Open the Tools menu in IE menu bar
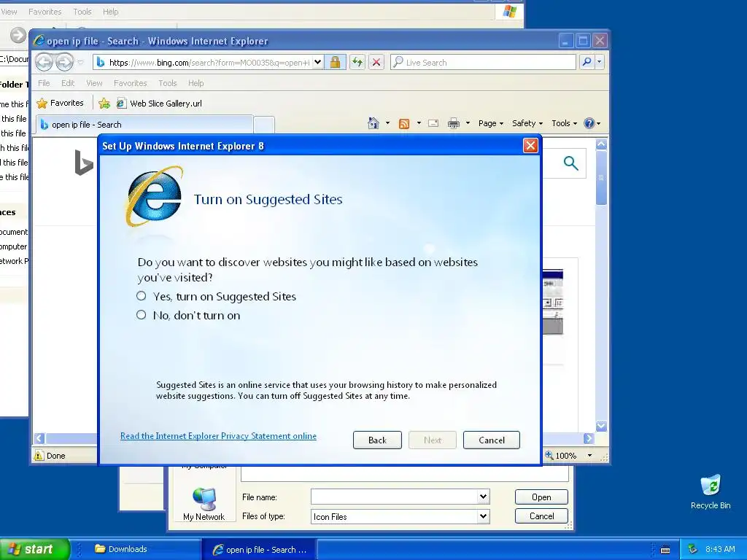This screenshot has height=560, width=747. (x=167, y=83)
